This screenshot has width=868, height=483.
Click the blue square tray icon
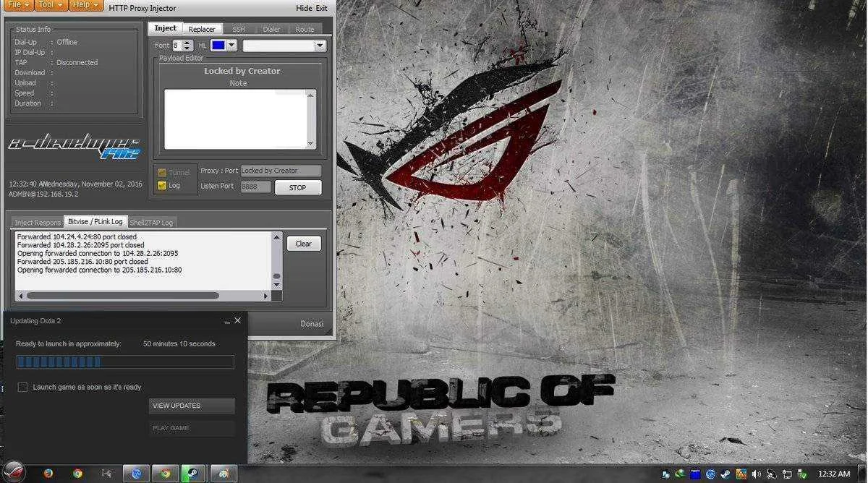pyautogui.click(x=695, y=474)
